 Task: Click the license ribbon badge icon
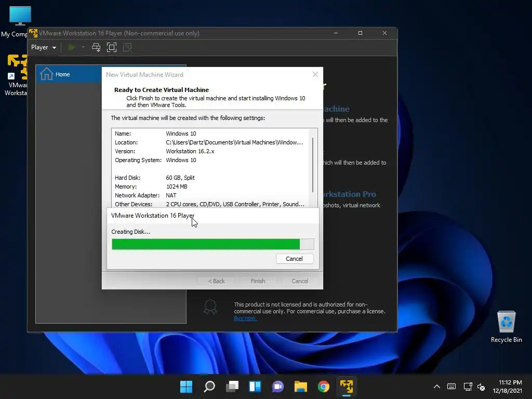tap(210, 307)
